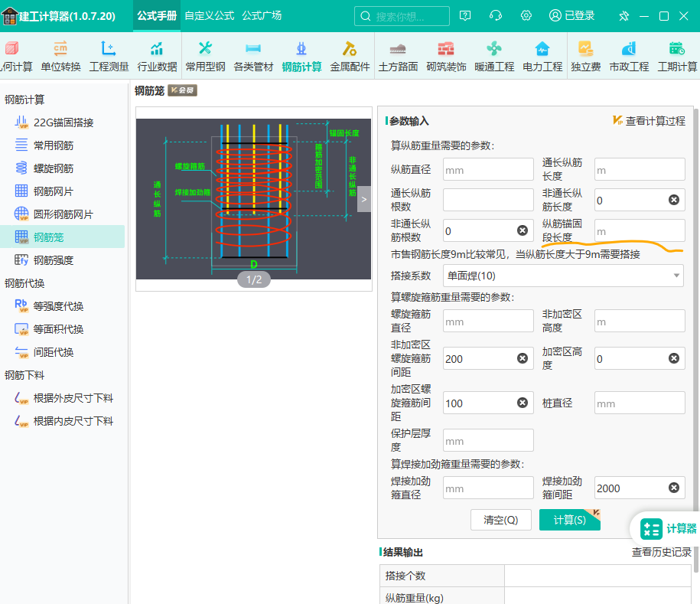Open the 工程测量 category
Screen dimensions: 700x604
(109, 57)
